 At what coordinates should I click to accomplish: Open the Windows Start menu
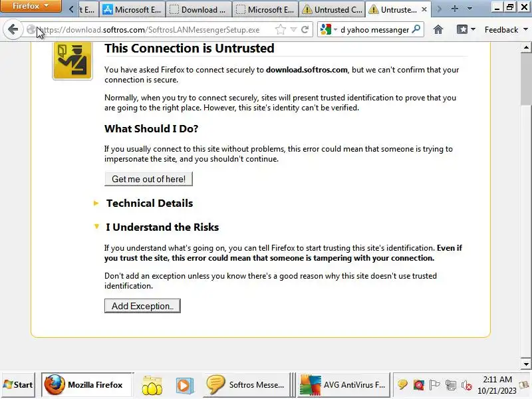coord(18,385)
